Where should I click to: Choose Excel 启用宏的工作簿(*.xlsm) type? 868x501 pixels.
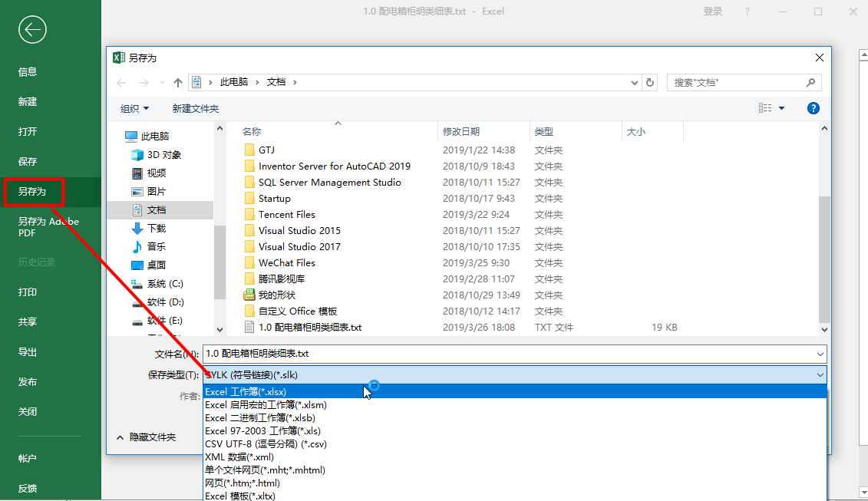click(x=515, y=404)
